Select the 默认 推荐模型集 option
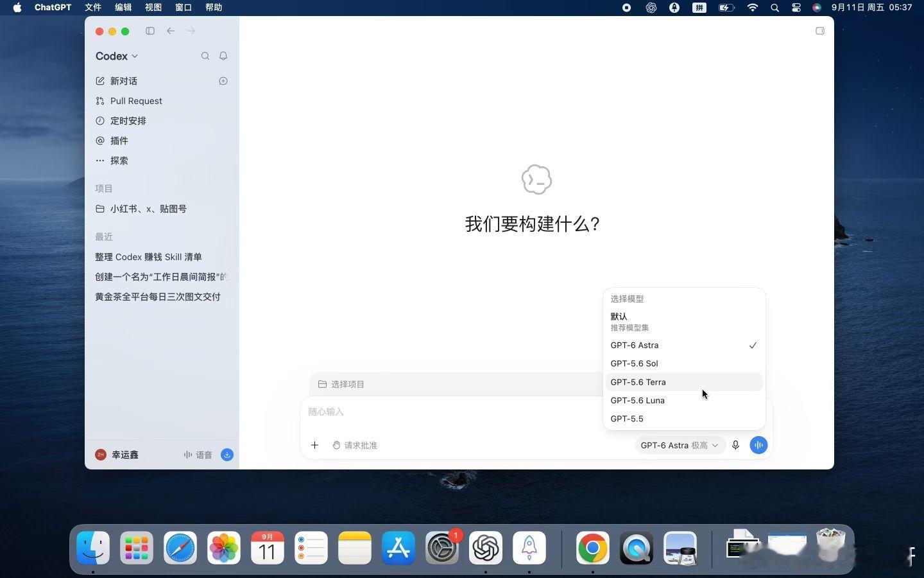The image size is (924, 578). [684, 322]
